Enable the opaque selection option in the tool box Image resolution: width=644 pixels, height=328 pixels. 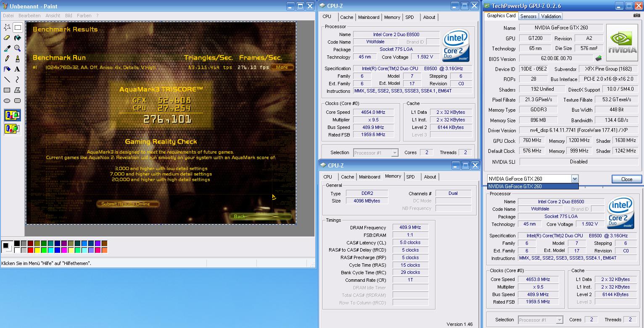click(12, 115)
